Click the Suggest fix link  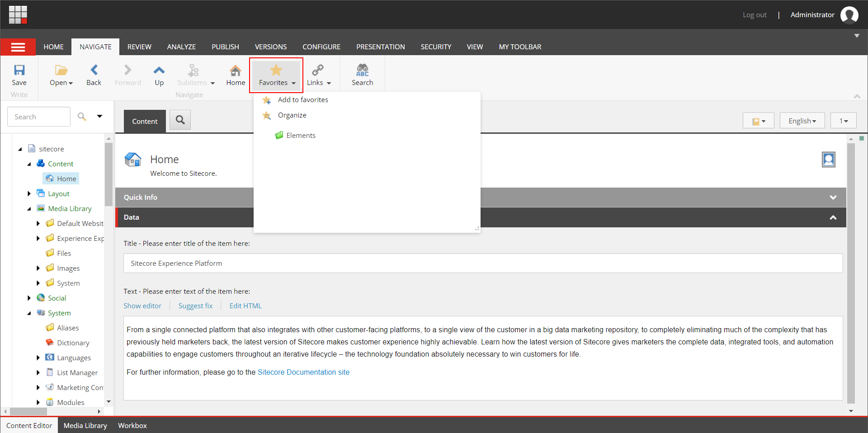pyautogui.click(x=195, y=306)
